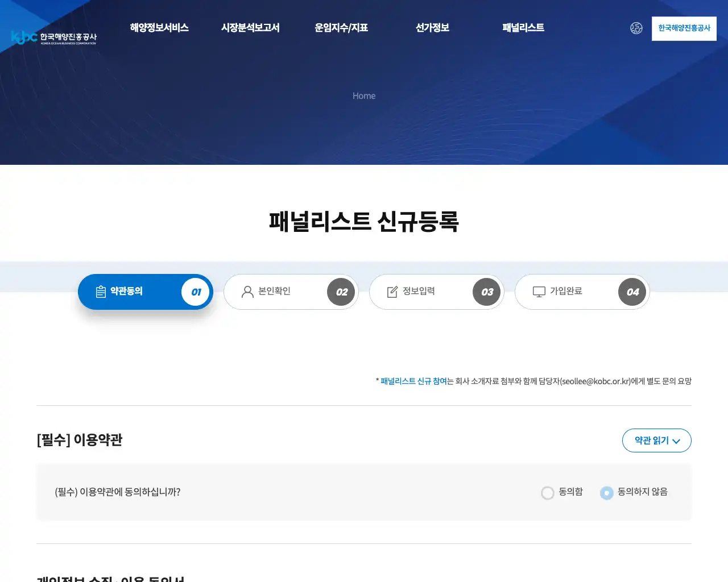Click the monitor icon on 가입완료 step
Image resolution: width=728 pixels, height=582 pixels.
pyautogui.click(x=539, y=292)
